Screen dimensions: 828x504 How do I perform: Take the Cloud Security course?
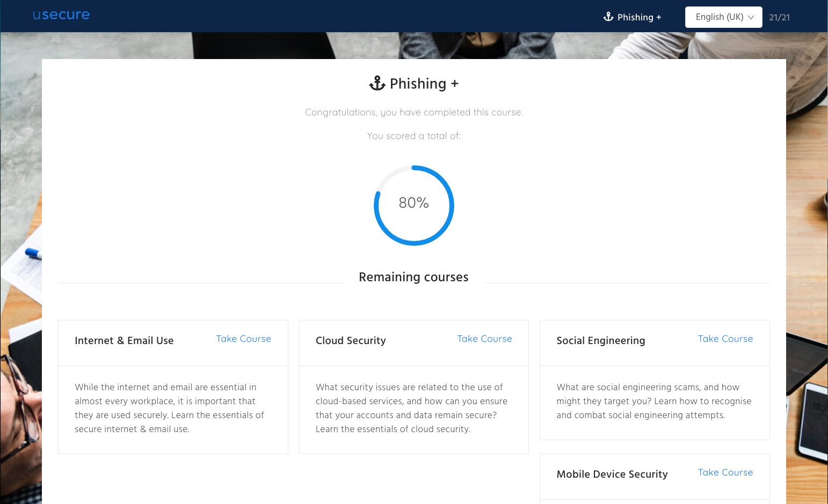tap(484, 339)
